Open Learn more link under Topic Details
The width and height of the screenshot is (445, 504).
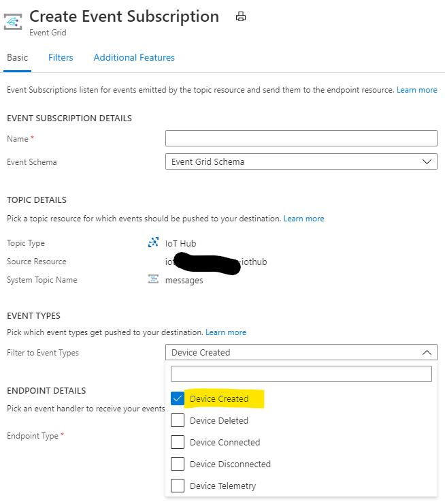click(x=303, y=219)
